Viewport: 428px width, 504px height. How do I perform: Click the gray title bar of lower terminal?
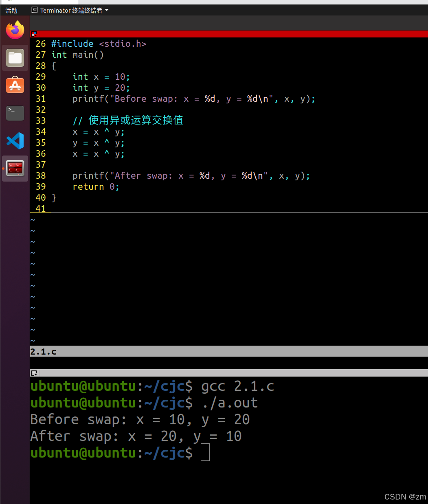pyautogui.click(x=229, y=373)
